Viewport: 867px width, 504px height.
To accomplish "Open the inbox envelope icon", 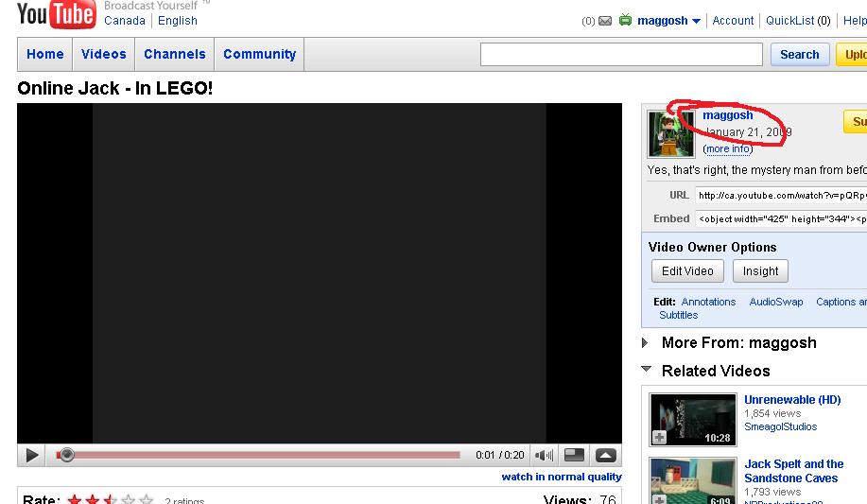I will tap(605, 21).
